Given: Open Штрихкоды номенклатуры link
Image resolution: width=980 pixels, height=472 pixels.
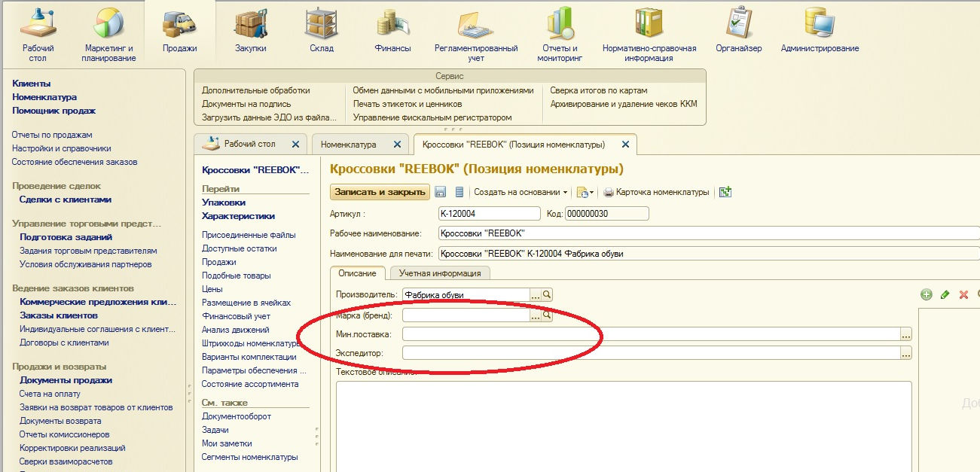Looking at the screenshot, I should [252, 343].
